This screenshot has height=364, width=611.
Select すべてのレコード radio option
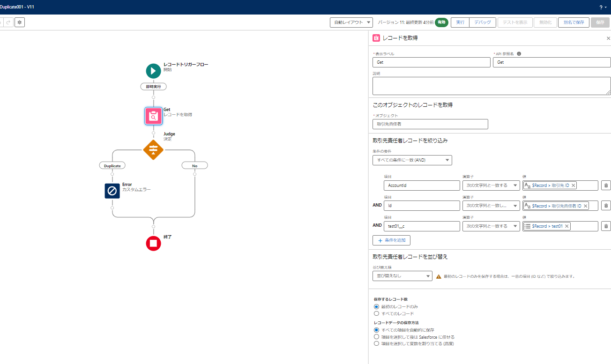376,313
